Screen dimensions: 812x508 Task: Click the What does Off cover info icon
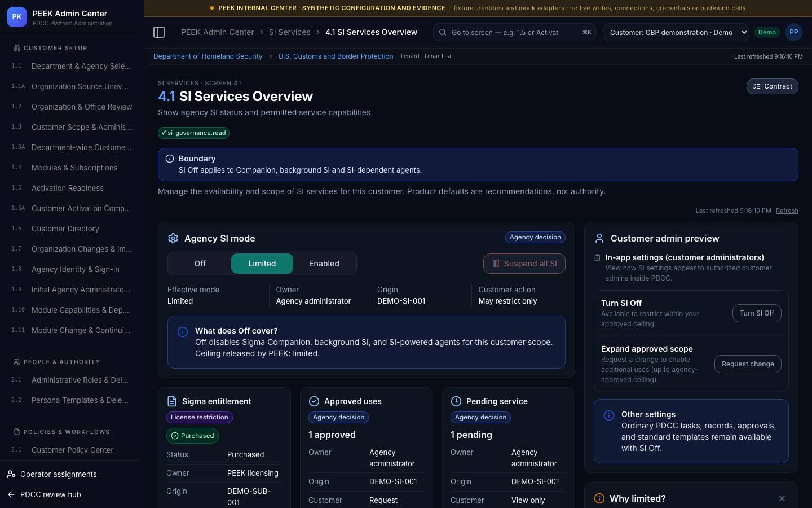(x=183, y=332)
